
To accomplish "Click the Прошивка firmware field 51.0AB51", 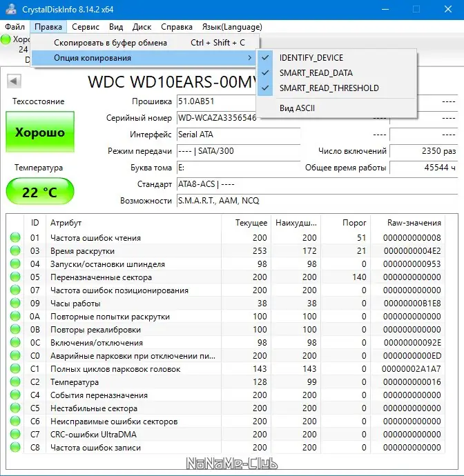I will 216,101.
